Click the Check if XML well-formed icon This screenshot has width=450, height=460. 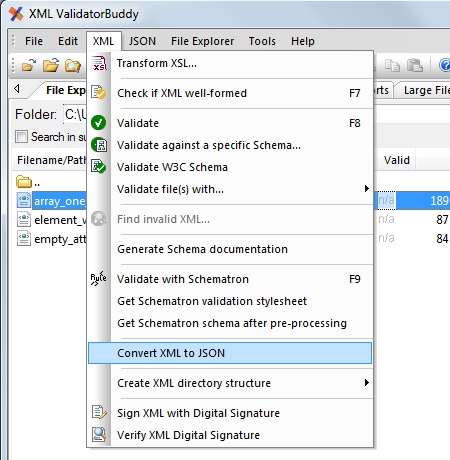coord(99,93)
